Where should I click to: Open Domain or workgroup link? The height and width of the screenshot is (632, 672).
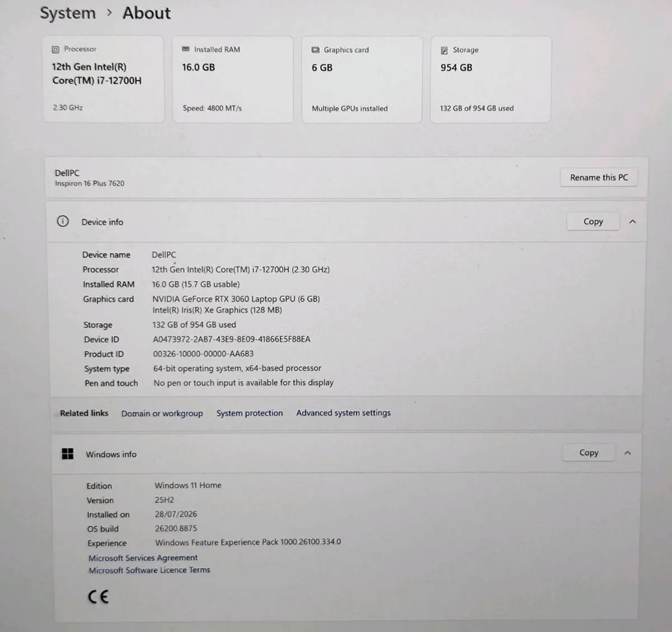tap(162, 413)
